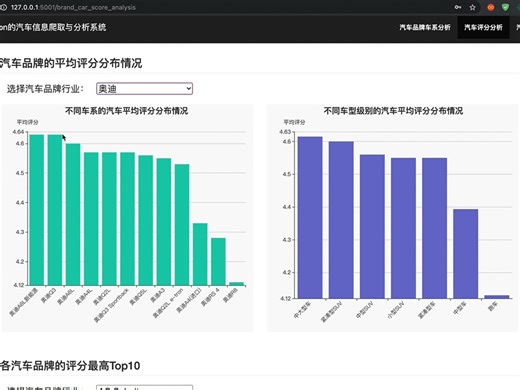Open the 奥迪 car brand dropdown
This screenshot has width=520, height=390.
pos(144,89)
